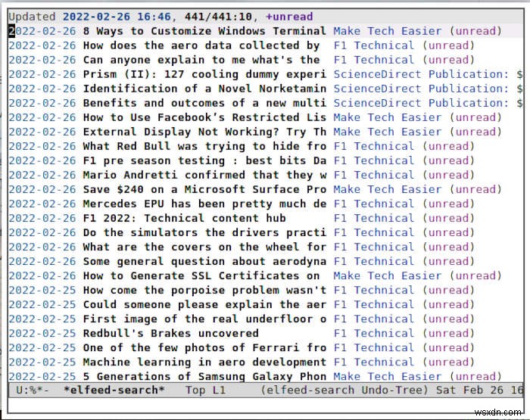Click the "U:%*-" buffer status indicator
Viewport: 530px width, 420px height.
click(x=33, y=390)
